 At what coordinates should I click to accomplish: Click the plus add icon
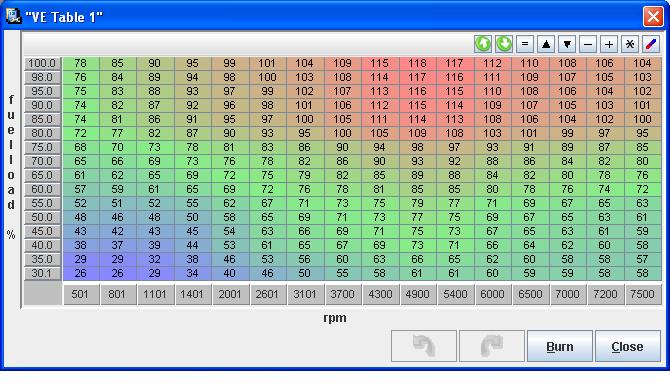click(x=609, y=44)
